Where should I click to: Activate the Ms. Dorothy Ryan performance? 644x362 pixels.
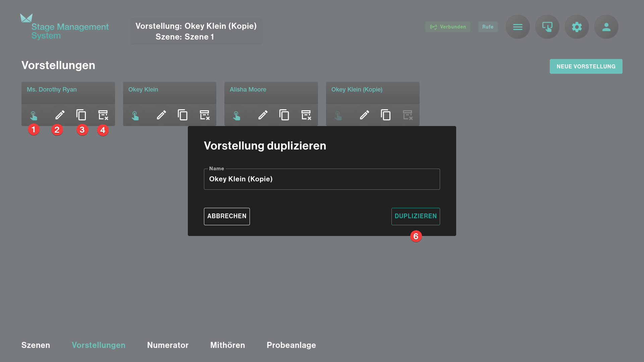pyautogui.click(x=34, y=115)
